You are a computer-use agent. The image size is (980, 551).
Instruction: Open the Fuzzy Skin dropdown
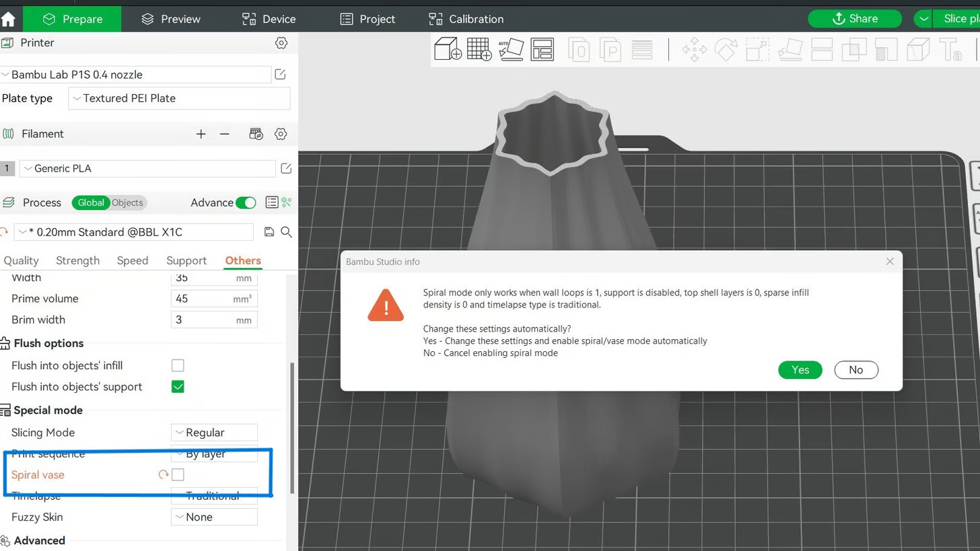click(214, 517)
